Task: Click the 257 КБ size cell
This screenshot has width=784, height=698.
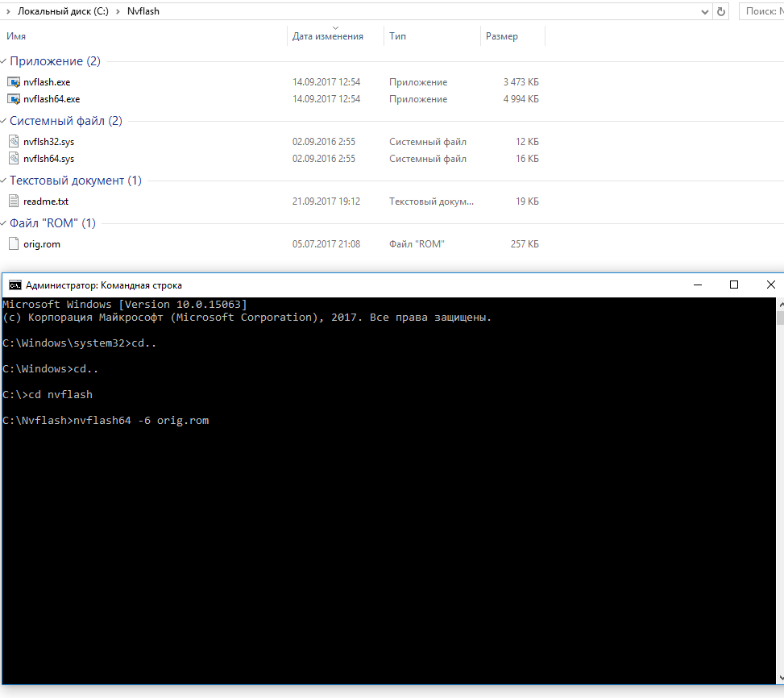Action: coord(525,244)
